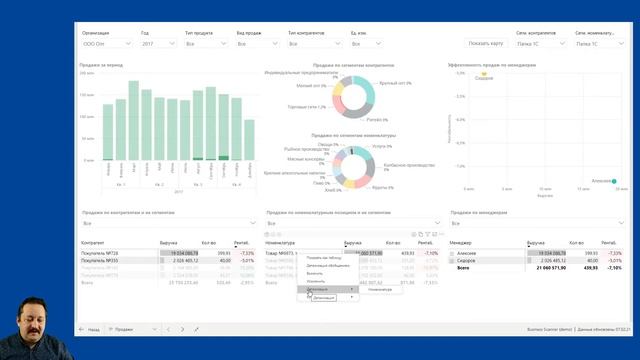Click the Показать карту button
640x360 pixels.
click(x=486, y=43)
